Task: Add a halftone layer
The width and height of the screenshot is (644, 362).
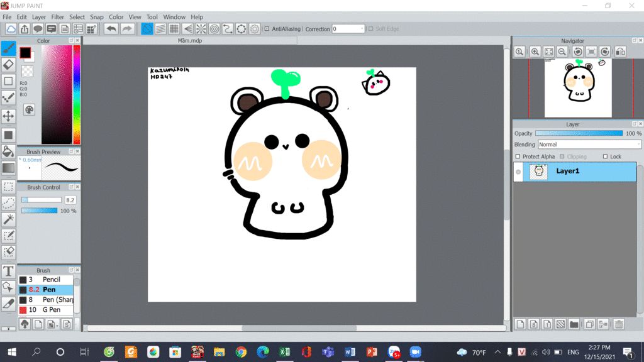Action: coord(560,324)
